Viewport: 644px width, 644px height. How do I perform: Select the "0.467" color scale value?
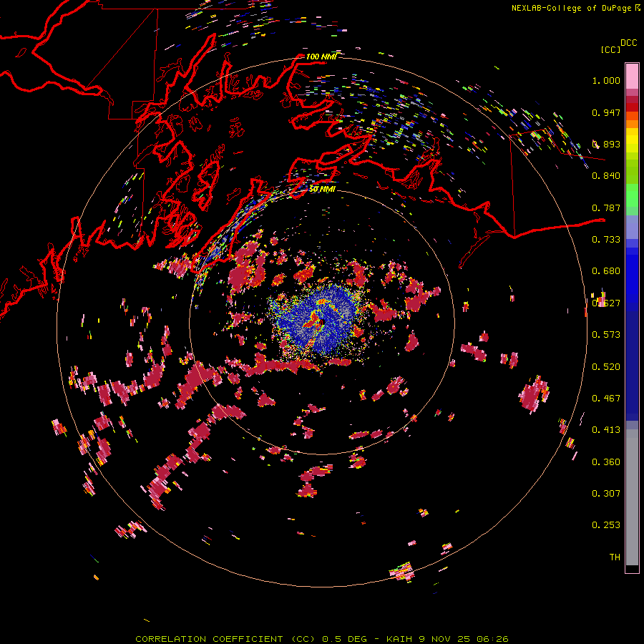[606, 399]
